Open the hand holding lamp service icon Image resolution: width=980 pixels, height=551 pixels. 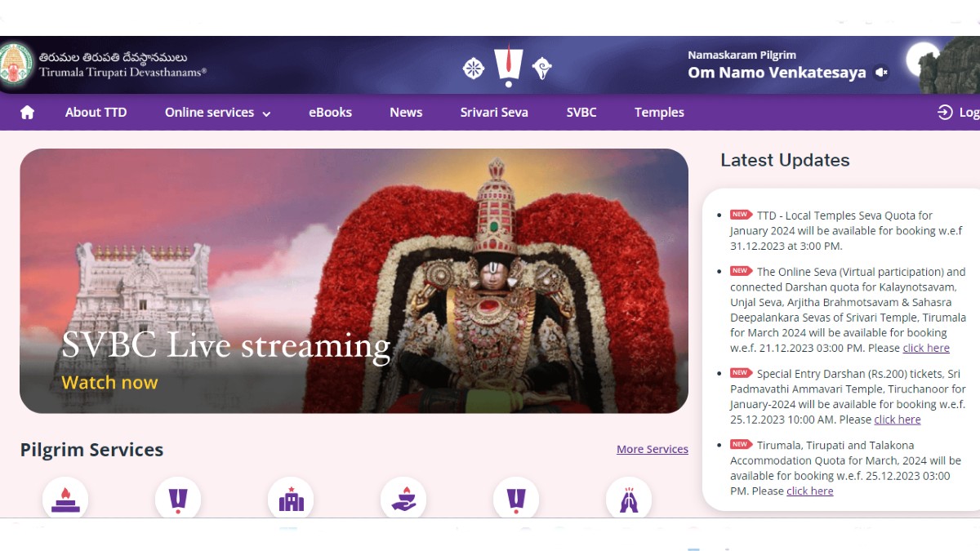click(403, 499)
